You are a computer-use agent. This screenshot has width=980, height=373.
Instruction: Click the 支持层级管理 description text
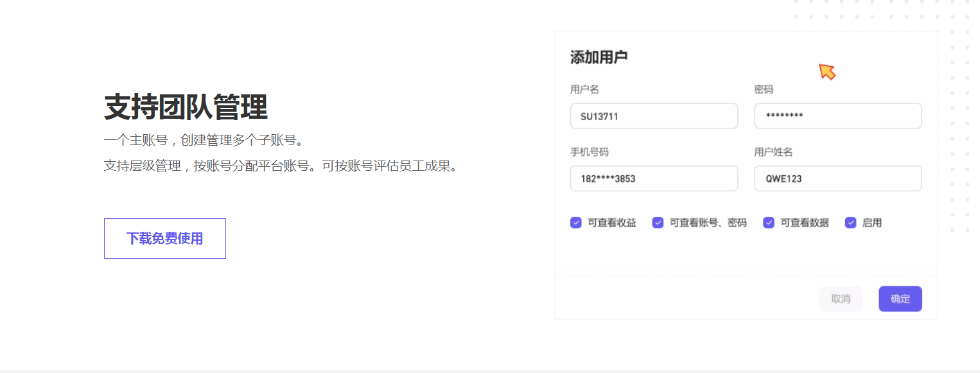[281, 165]
